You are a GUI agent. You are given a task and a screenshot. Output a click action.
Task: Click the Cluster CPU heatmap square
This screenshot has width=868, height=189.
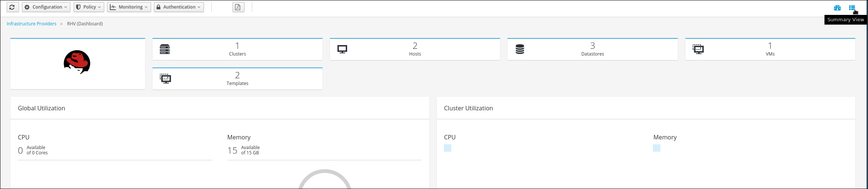click(x=448, y=148)
